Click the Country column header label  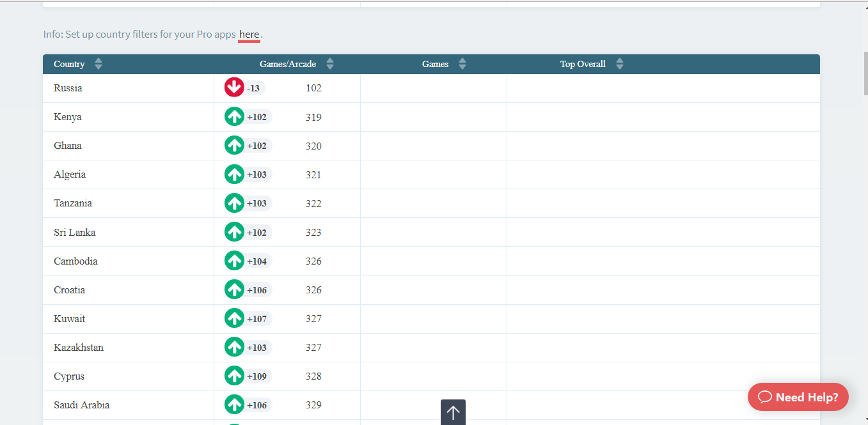point(69,64)
